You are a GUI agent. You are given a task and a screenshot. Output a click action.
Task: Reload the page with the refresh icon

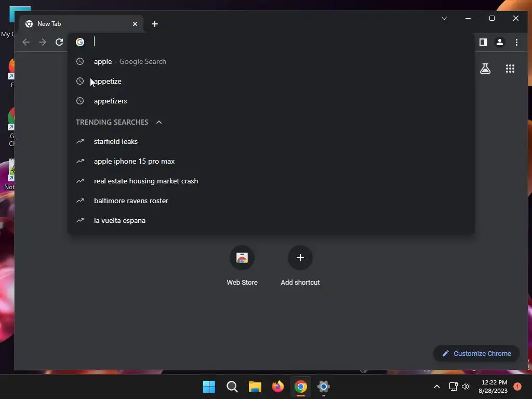pos(59,42)
